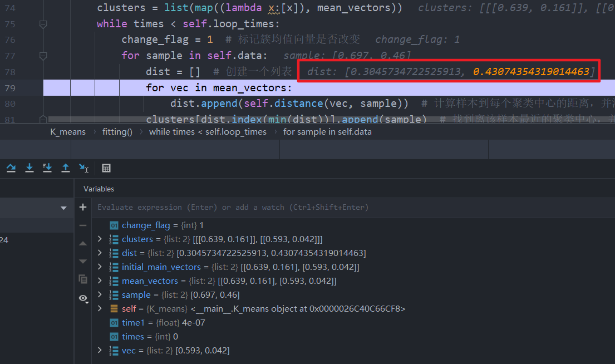Expand the initial_main_vectors variable node

(x=100, y=267)
